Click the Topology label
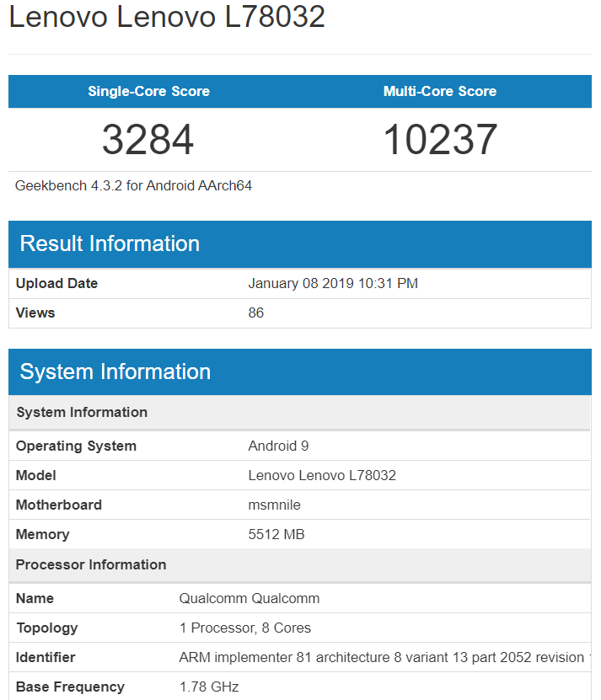Viewport: 601px width, 700px height. click(x=47, y=628)
